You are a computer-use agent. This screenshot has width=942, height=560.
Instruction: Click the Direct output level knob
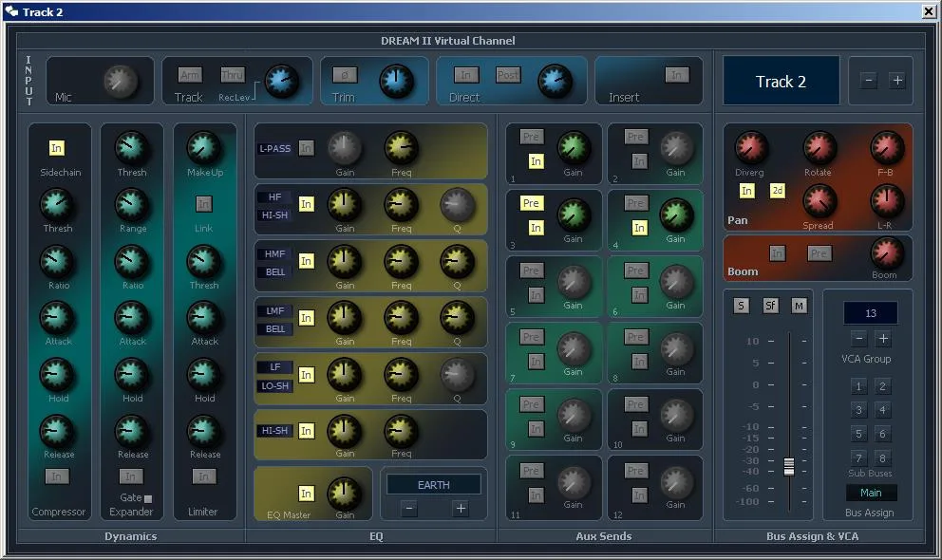[x=555, y=81]
